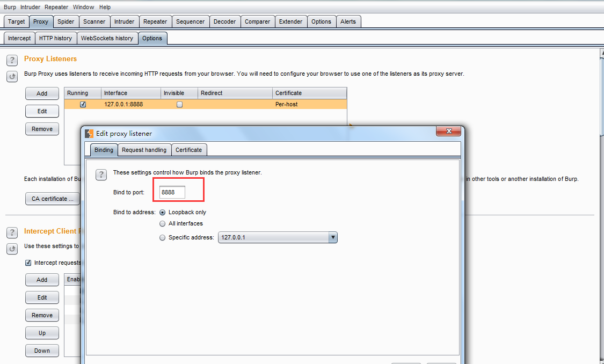Click Running column header

pos(83,93)
